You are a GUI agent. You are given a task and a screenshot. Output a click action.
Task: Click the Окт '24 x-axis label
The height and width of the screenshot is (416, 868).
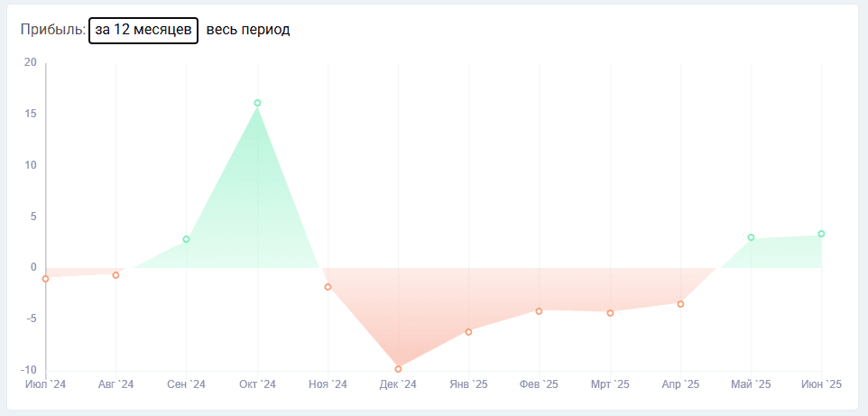[x=257, y=385]
